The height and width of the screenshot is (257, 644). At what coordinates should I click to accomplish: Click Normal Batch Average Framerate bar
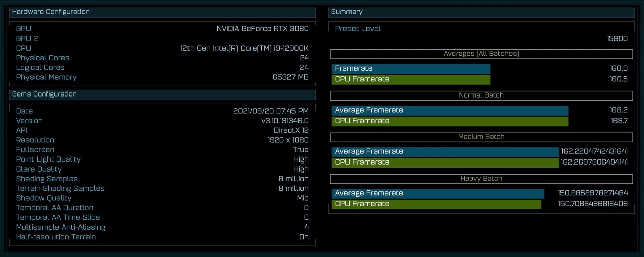pos(449,110)
